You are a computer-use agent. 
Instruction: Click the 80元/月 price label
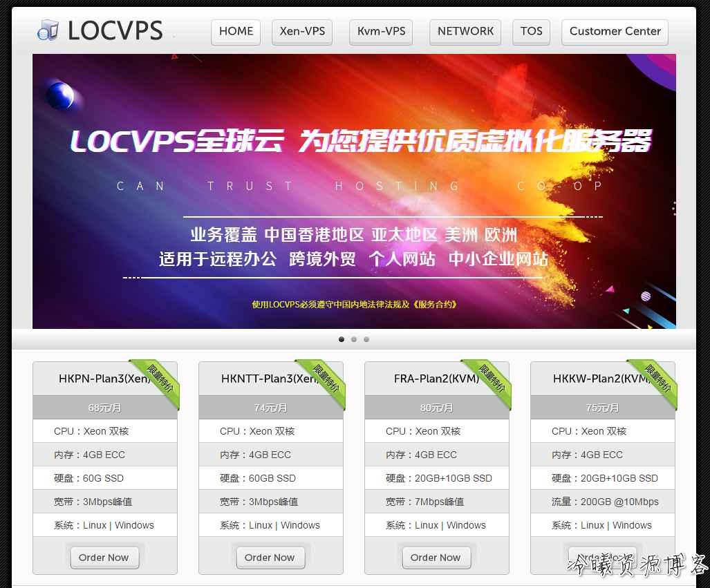[x=436, y=408]
